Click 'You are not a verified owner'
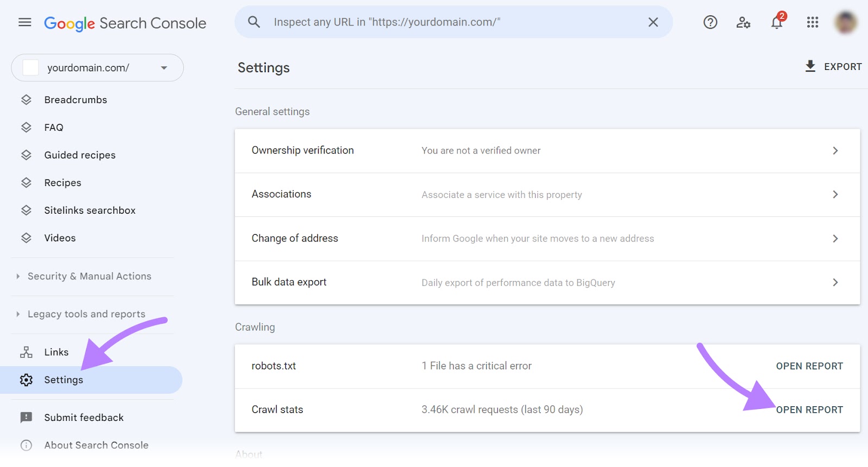Image resolution: width=868 pixels, height=467 pixels. [481, 151]
